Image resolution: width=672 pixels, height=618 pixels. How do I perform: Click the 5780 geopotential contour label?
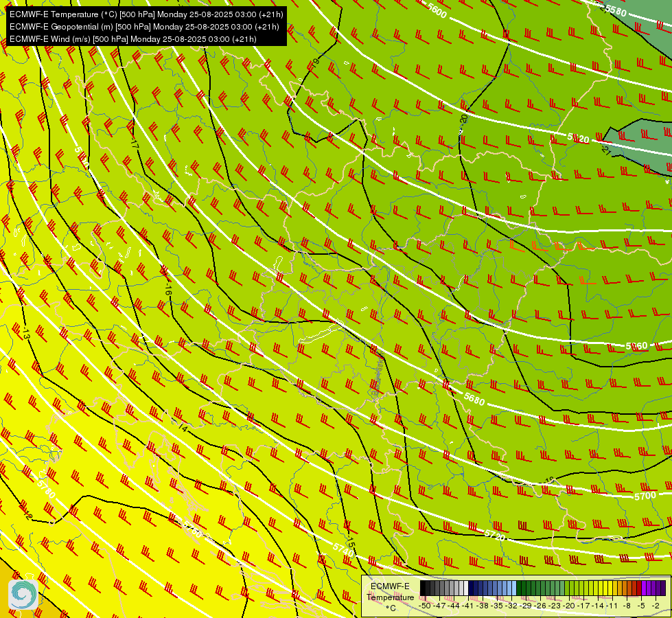click(46, 489)
